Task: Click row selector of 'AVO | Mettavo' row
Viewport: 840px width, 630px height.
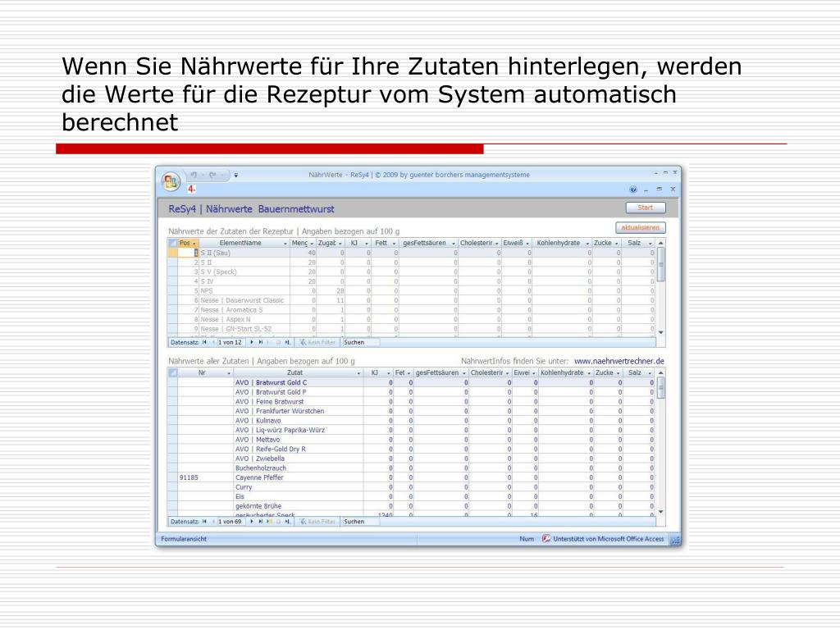Action: pyautogui.click(x=173, y=440)
